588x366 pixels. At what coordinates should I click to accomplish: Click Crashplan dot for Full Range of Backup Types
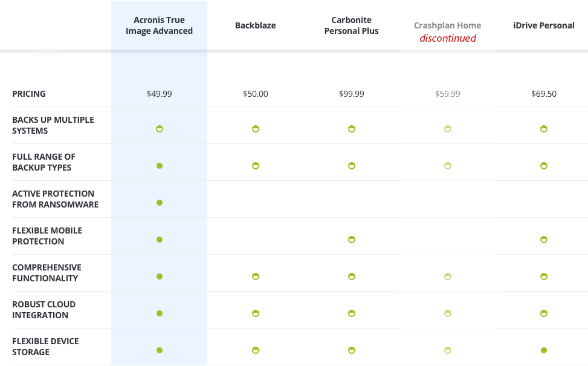click(448, 166)
